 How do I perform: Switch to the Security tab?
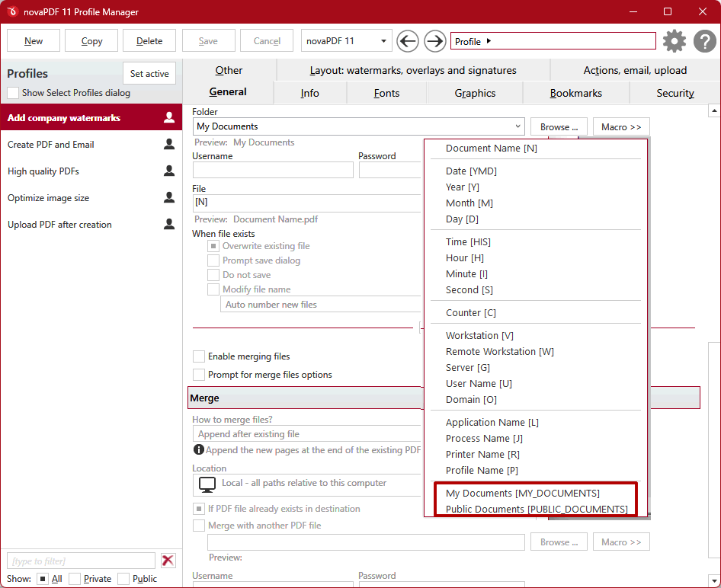coord(675,93)
